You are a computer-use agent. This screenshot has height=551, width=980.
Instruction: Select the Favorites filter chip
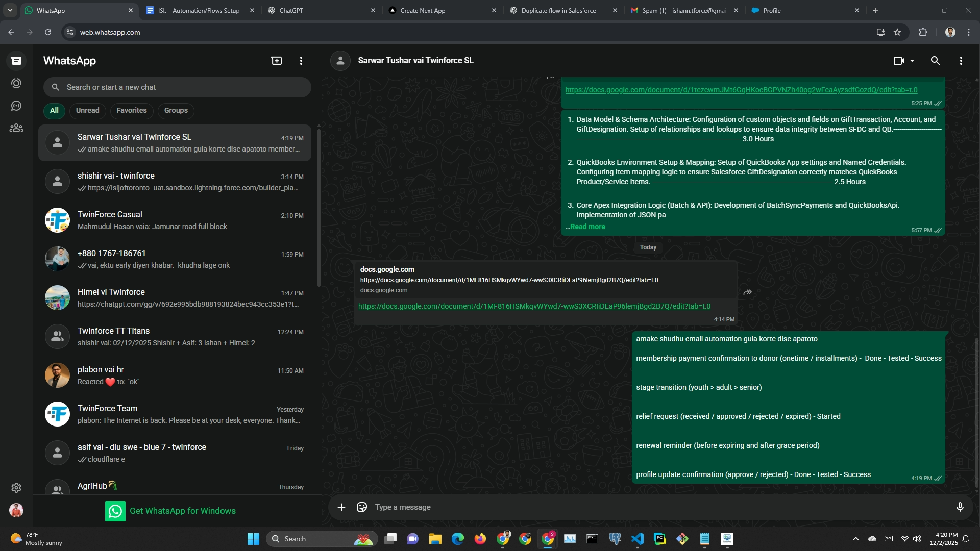tap(131, 111)
